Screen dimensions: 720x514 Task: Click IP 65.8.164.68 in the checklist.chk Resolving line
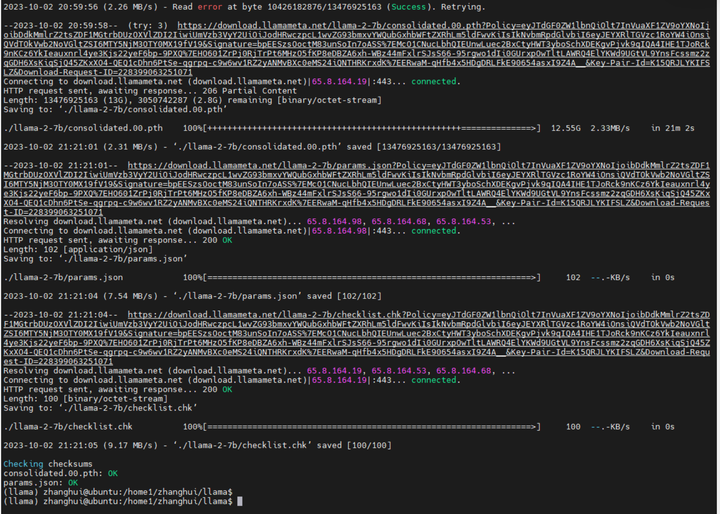pyautogui.click(x=463, y=371)
